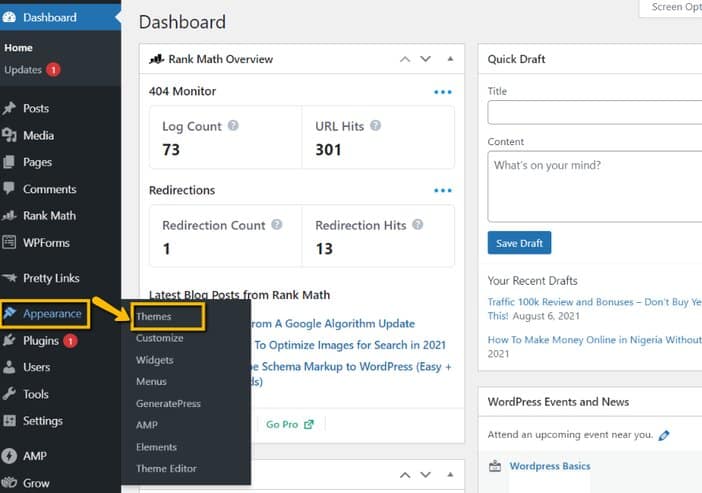Click the WPForms sidebar icon

click(x=9, y=242)
